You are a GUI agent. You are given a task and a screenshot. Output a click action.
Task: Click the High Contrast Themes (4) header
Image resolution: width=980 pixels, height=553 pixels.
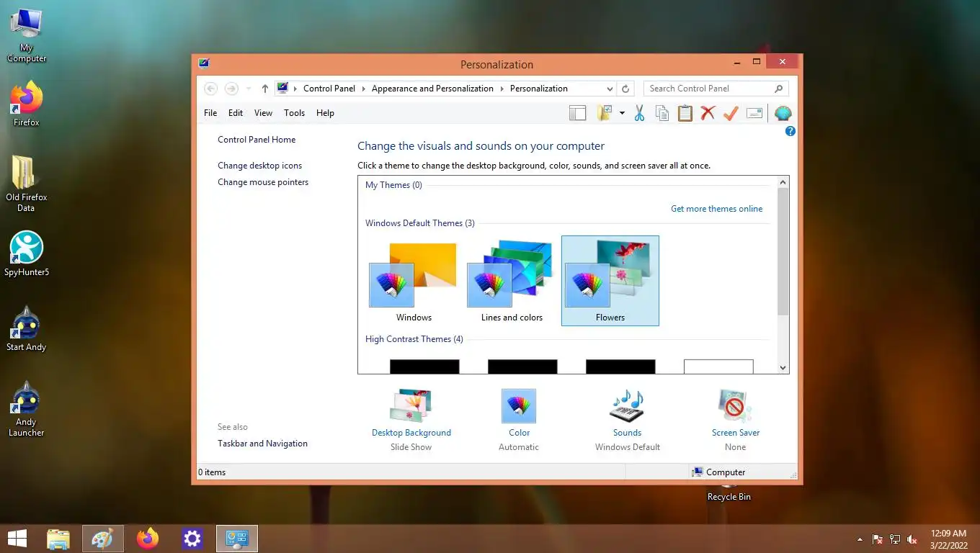414,339
